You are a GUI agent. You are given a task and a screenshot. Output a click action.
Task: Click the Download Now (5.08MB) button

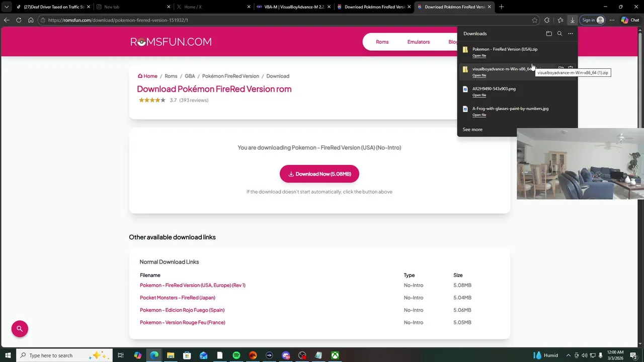click(319, 174)
